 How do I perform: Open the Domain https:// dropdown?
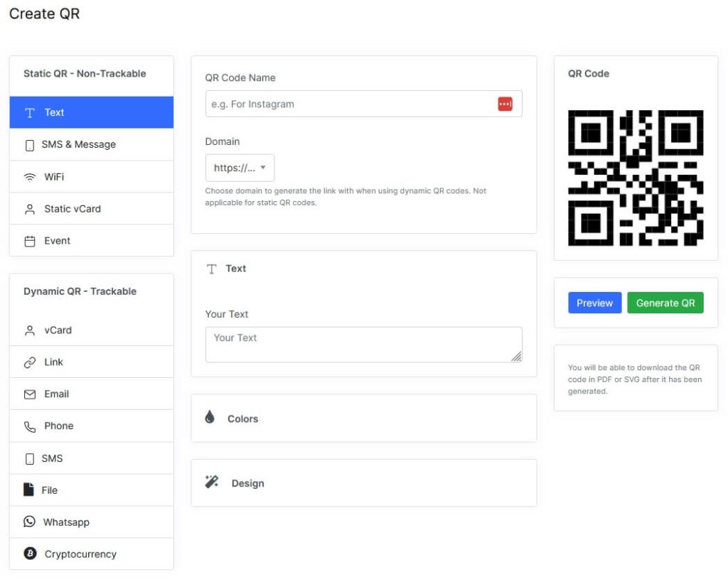point(240,168)
